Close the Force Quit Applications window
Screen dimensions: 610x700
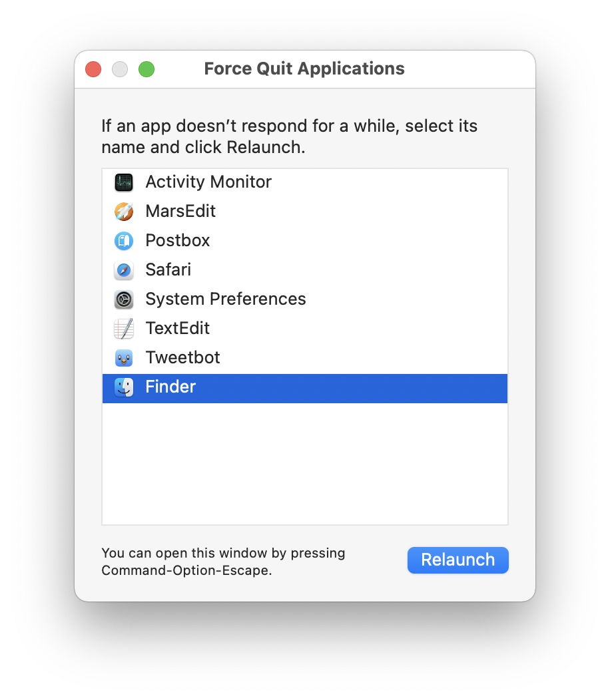pyautogui.click(x=93, y=69)
